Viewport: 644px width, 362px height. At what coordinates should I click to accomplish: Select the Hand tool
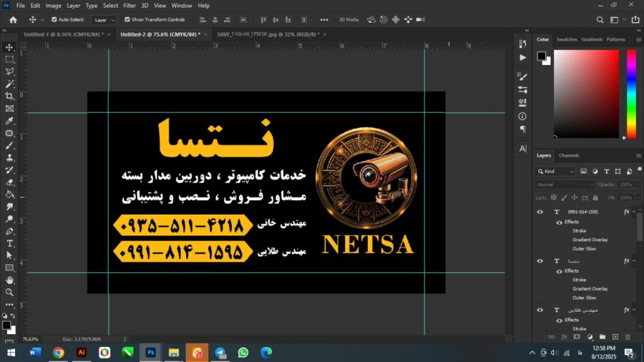click(x=9, y=280)
